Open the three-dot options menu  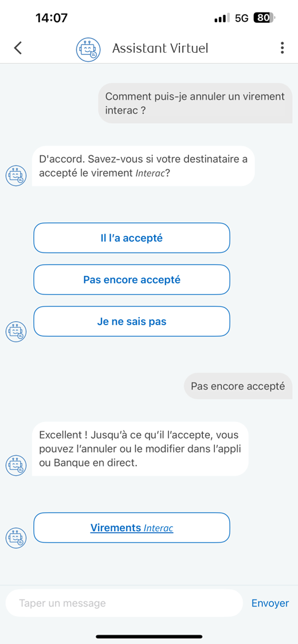click(282, 48)
